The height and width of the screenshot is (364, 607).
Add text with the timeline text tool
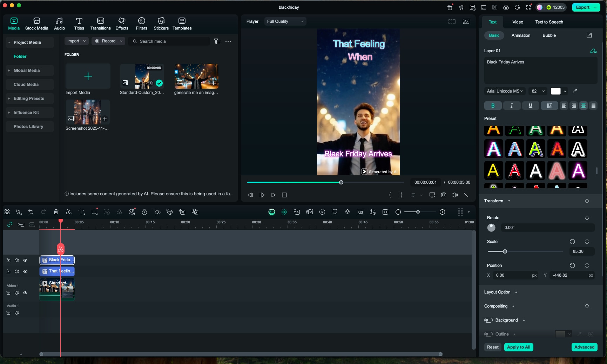pos(81,212)
